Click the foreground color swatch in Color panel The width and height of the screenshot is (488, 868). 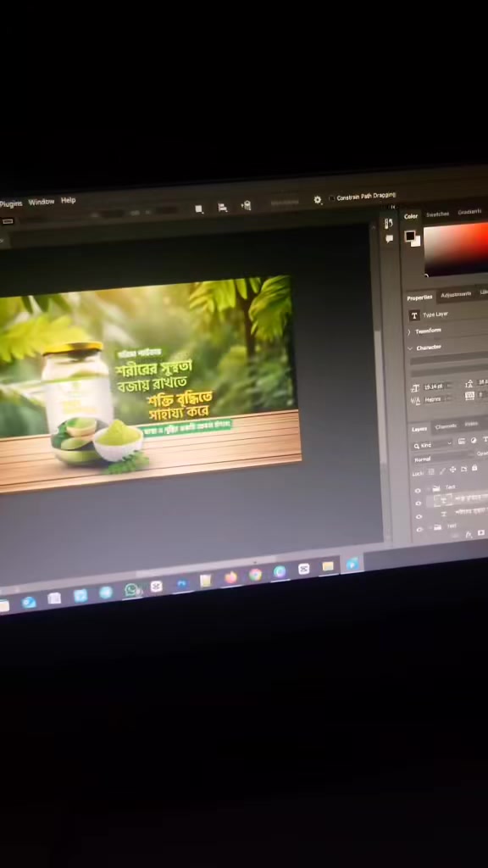[409, 236]
